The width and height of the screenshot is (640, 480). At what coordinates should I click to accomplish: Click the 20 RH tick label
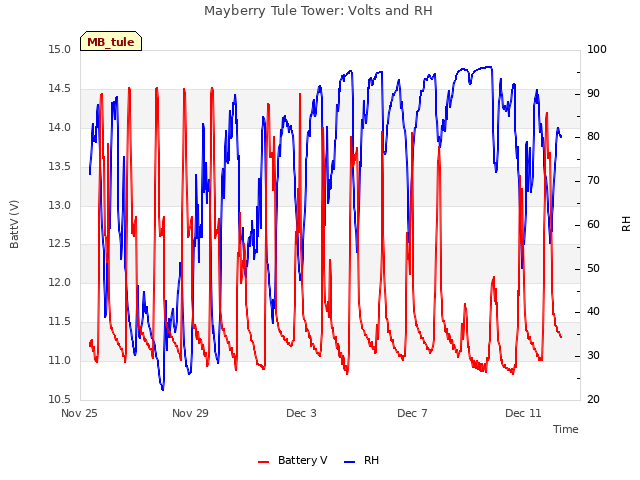(593, 399)
